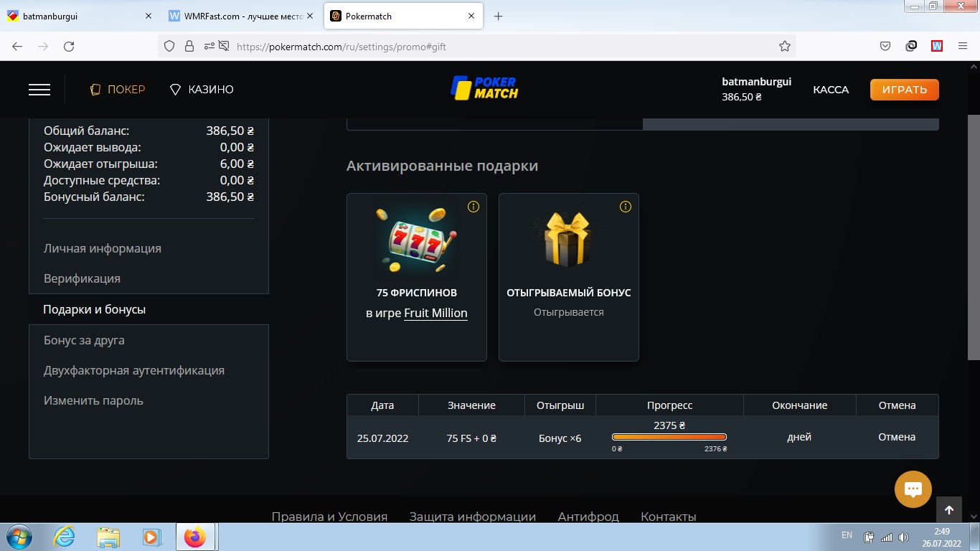Open a new tab with plus button
Viewport: 980px width, 551px height.
pyautogui.click(x=499, y=16)
